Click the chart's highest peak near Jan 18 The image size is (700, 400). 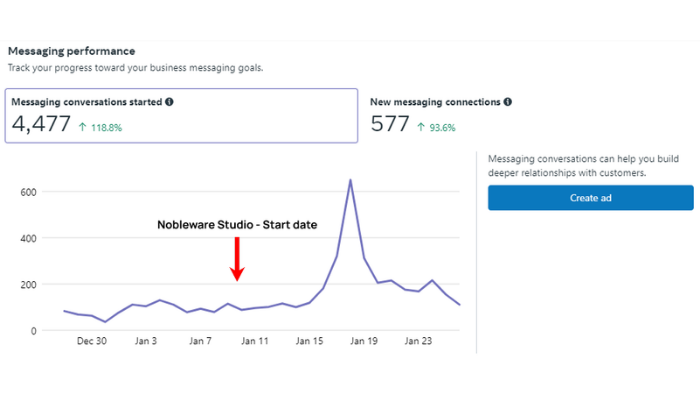pyautogui.click(x=350, y=181)
